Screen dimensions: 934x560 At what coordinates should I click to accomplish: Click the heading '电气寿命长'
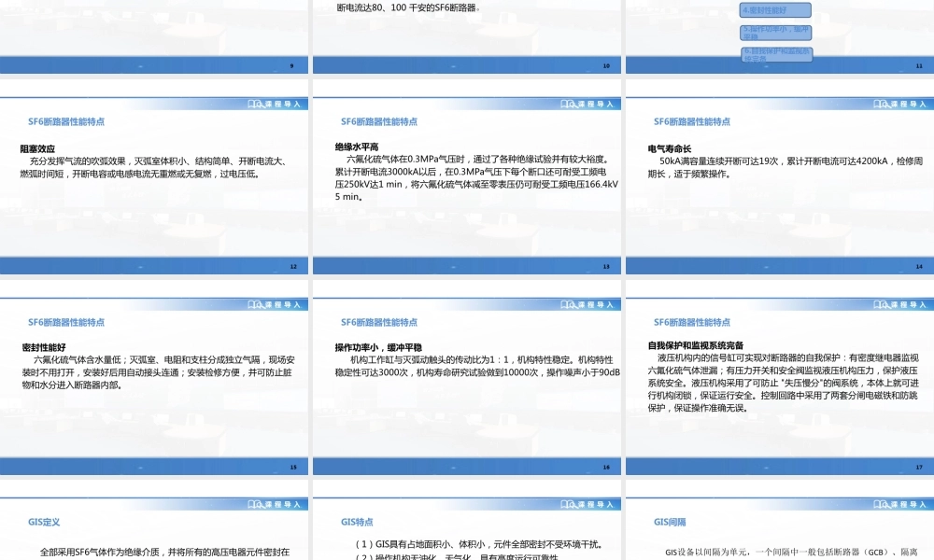click(670, 148)
